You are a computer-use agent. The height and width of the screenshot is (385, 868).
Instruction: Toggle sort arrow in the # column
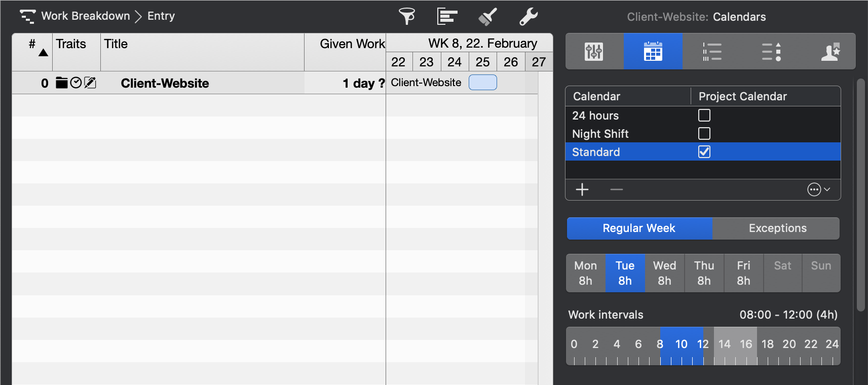[x=44, y=53]
